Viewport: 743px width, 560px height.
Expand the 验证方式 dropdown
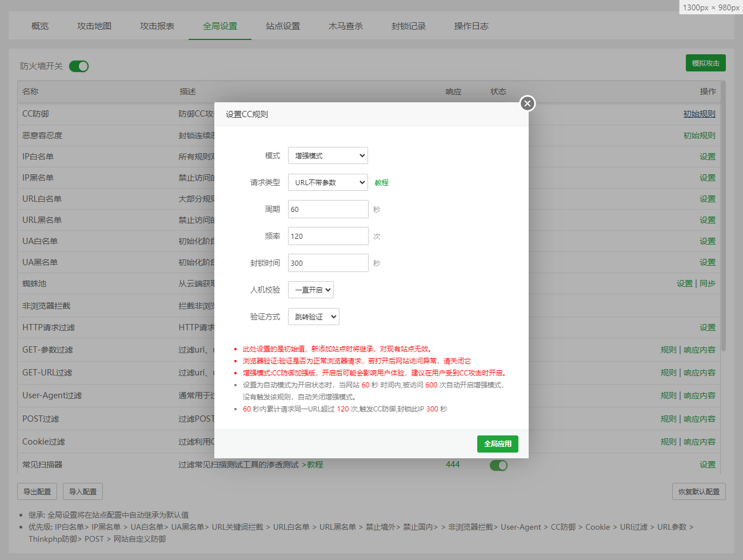pyautogui.click(x=313, y=317)
